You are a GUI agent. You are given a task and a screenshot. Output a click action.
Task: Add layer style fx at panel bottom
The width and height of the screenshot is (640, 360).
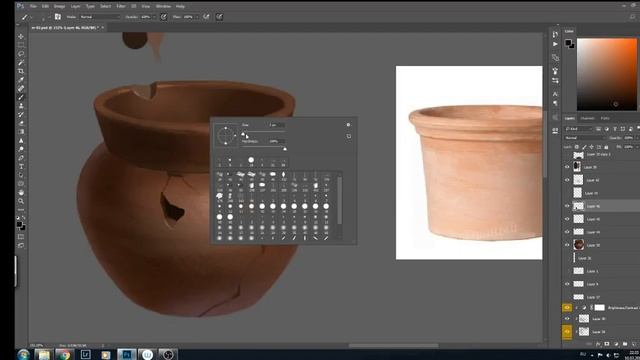click(x=598, y=344)
